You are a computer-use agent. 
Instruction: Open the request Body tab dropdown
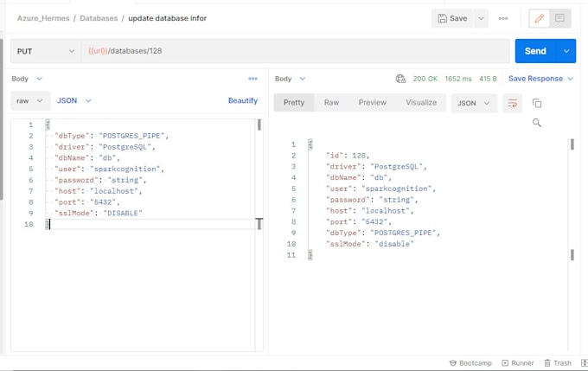(x=27, y=79)
